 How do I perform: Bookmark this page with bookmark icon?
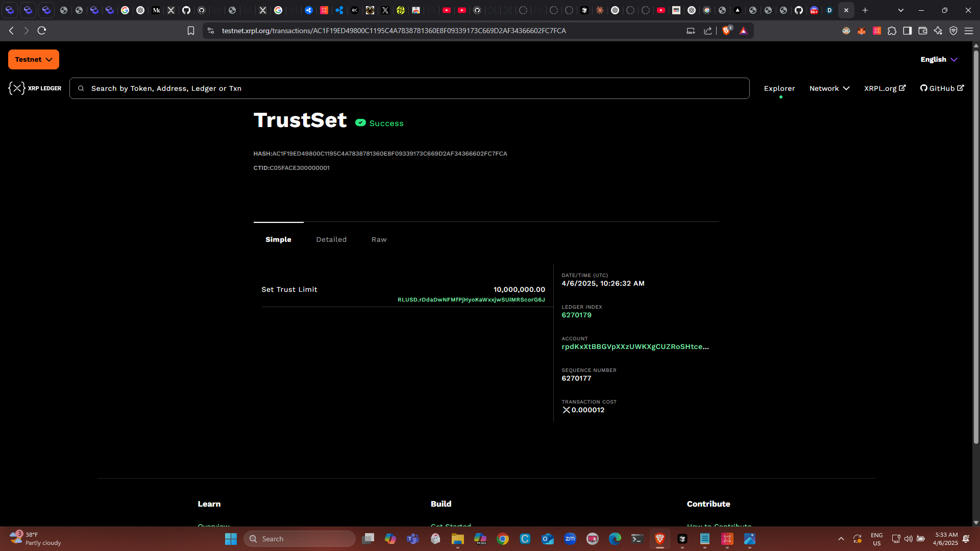(x=191, y=31)
